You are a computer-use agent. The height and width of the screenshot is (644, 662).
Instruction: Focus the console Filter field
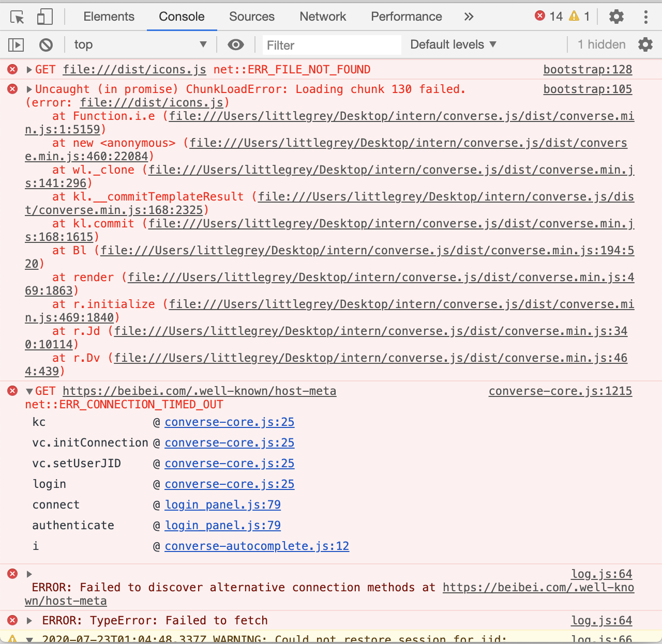point(332,45)
